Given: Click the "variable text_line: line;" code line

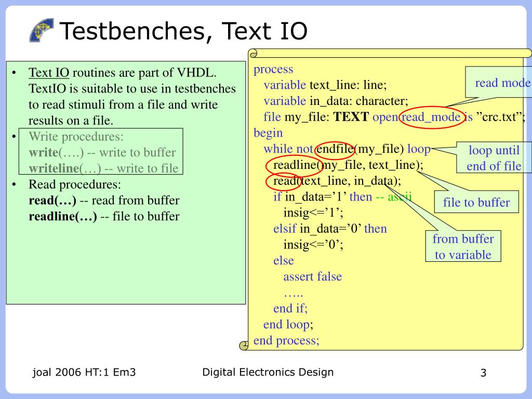Looking at the screenshot, I should 325,85.
